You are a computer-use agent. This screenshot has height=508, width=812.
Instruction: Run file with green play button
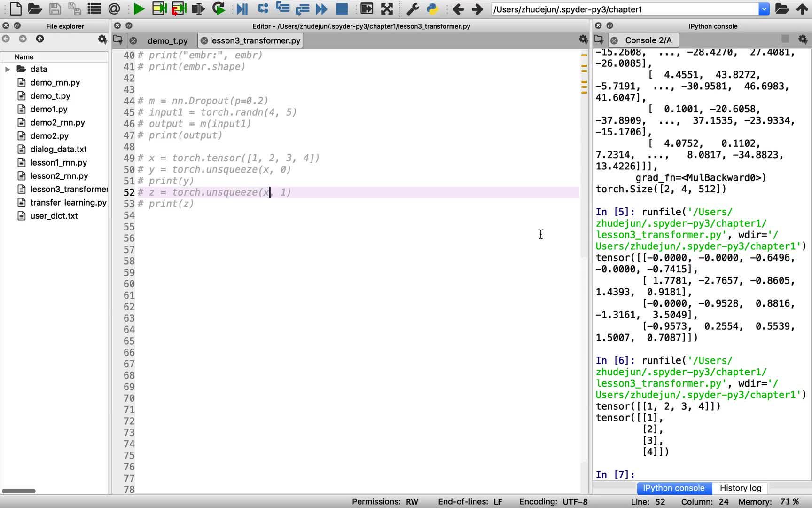[139, 8]
